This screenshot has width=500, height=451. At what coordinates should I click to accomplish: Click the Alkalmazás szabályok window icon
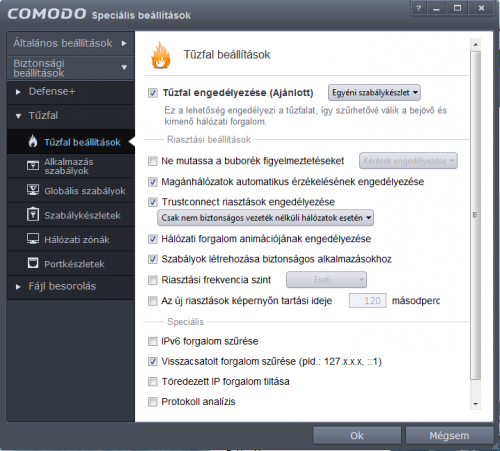coord(33,165)
